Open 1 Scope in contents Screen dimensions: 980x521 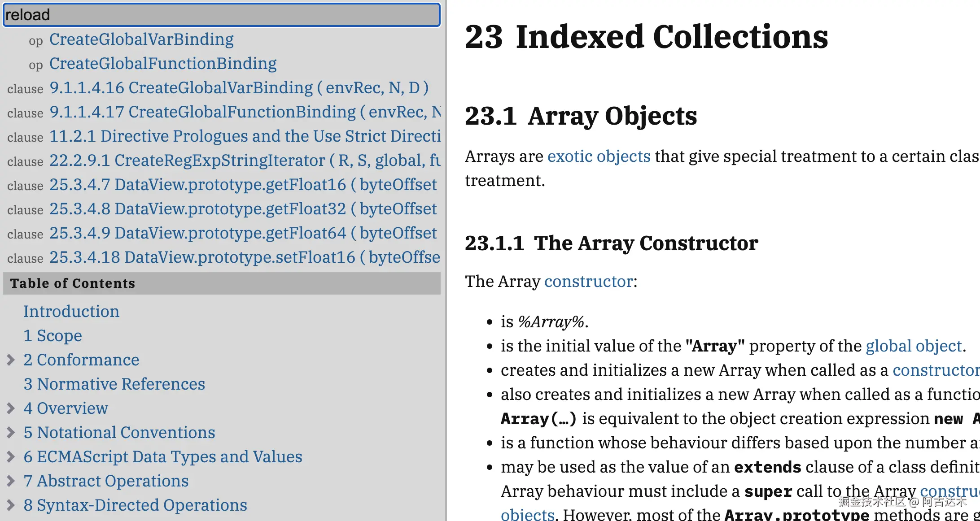pos(52,336)
